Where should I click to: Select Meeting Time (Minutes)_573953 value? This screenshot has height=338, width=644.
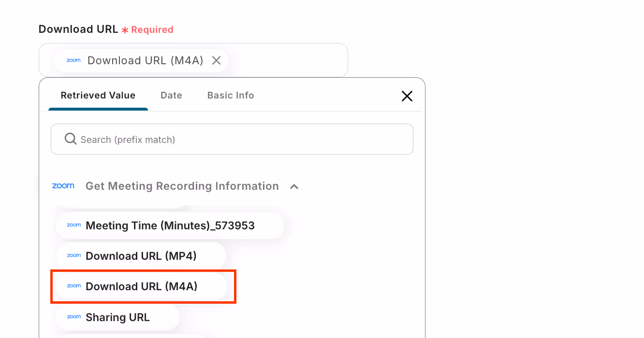(x=170, y=225)
